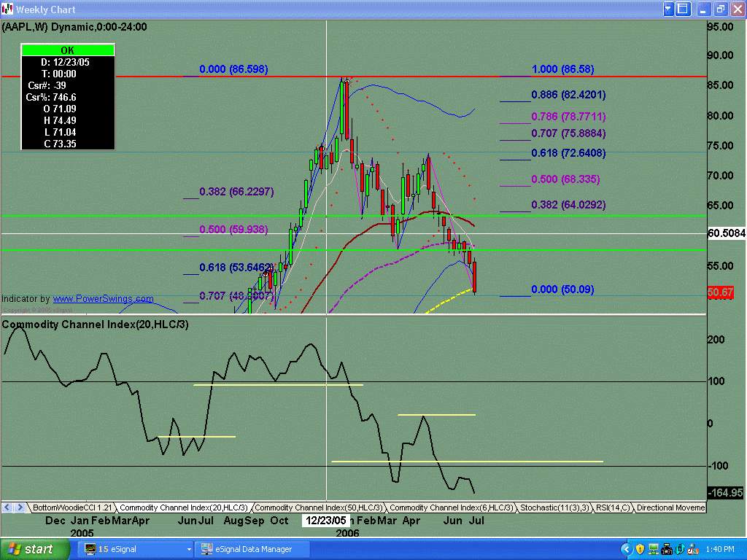Click the (AAPL,W) Dynamic symbol title
747x560 pixels.
pos(74,27)
